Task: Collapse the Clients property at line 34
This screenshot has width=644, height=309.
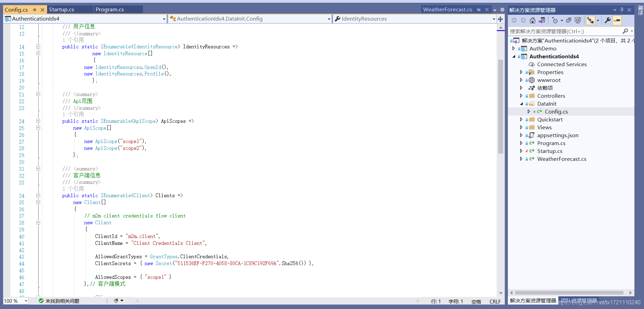Action: tap(38, 195)
